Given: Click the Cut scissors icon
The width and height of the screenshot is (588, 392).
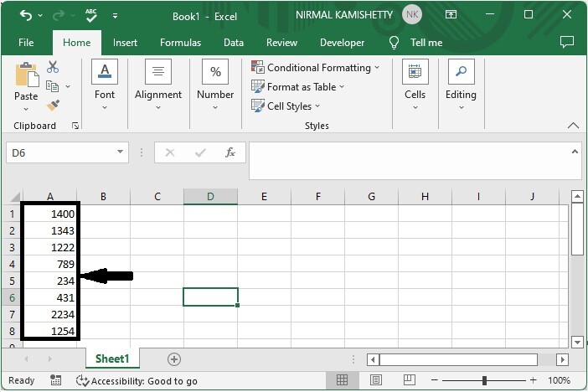Looking at the screenshot, I should [x=53, y=67].
